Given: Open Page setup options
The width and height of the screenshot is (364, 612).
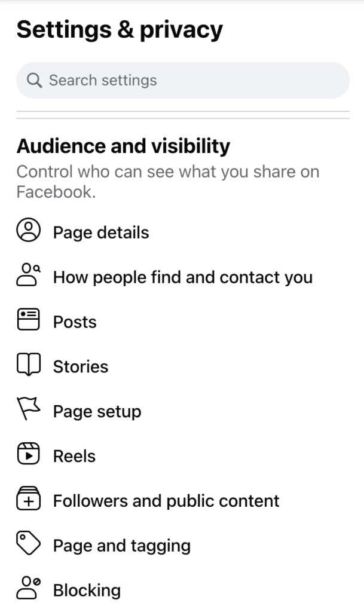Looking at the screenshot, I should pos(96,411).
